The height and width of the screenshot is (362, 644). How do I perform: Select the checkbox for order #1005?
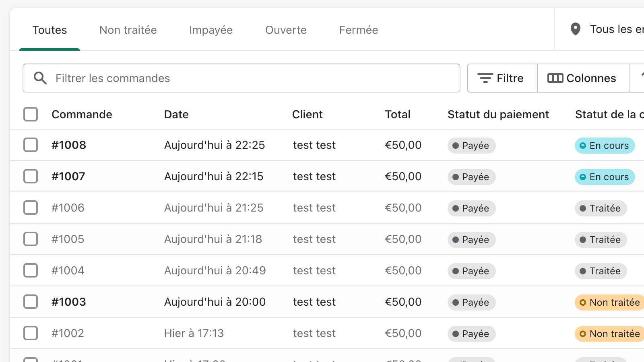31,239
